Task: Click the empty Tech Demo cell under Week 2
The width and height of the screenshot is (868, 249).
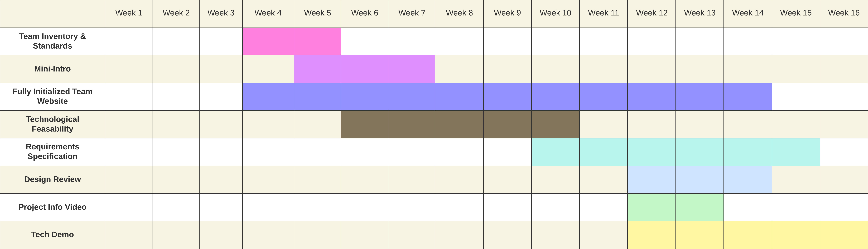Action: tap(176, 235)
